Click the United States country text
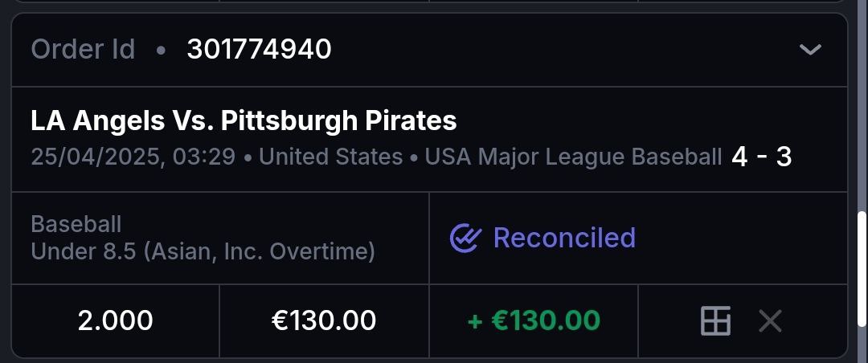This screenshot has width=868, height=363. [330, 157]
